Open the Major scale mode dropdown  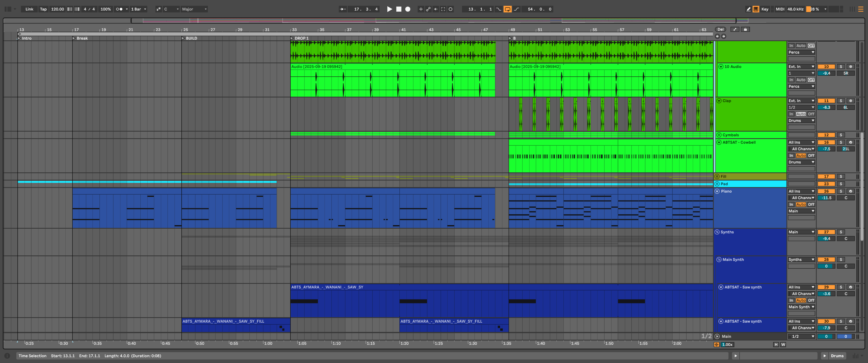tap(194, 9)
